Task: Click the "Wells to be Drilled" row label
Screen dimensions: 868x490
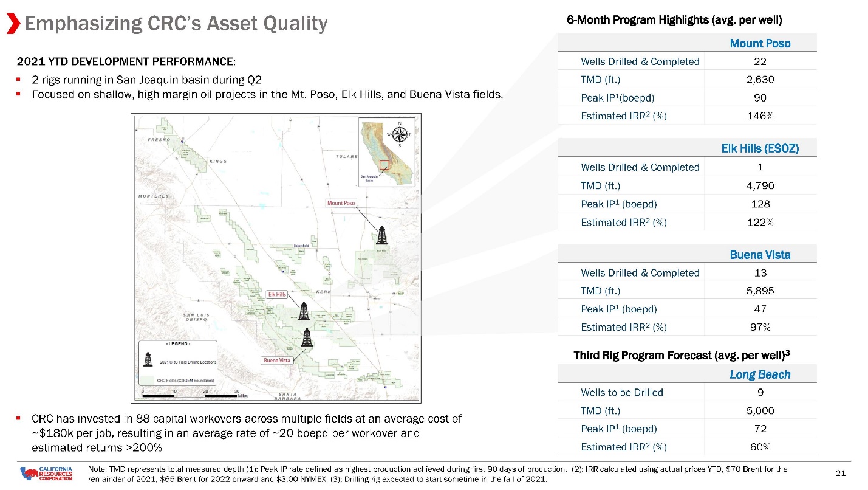Action: click(x=622, y=392)
